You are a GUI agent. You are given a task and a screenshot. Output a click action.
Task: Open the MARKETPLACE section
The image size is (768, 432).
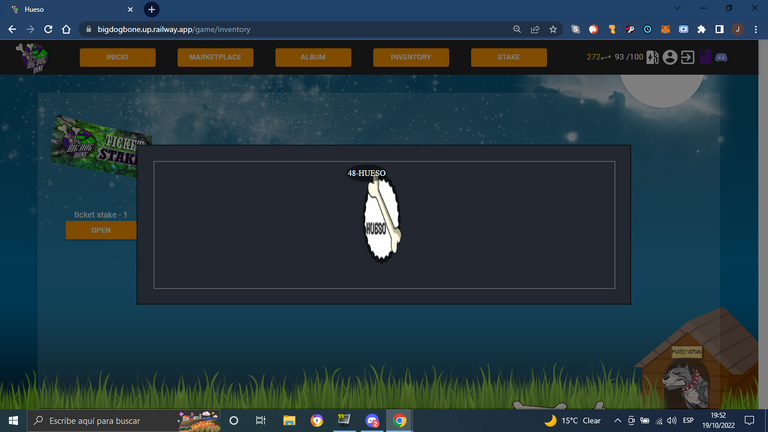click(x=216, y=57)
